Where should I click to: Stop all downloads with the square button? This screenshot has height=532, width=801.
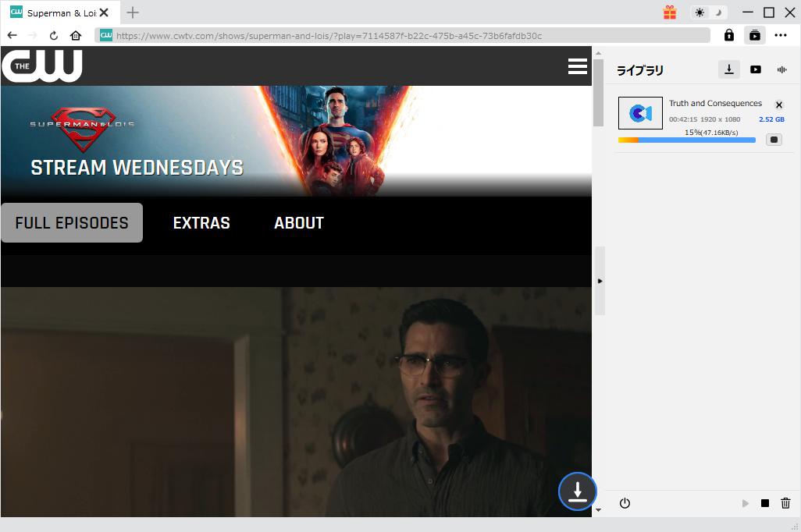coord(765,504)
